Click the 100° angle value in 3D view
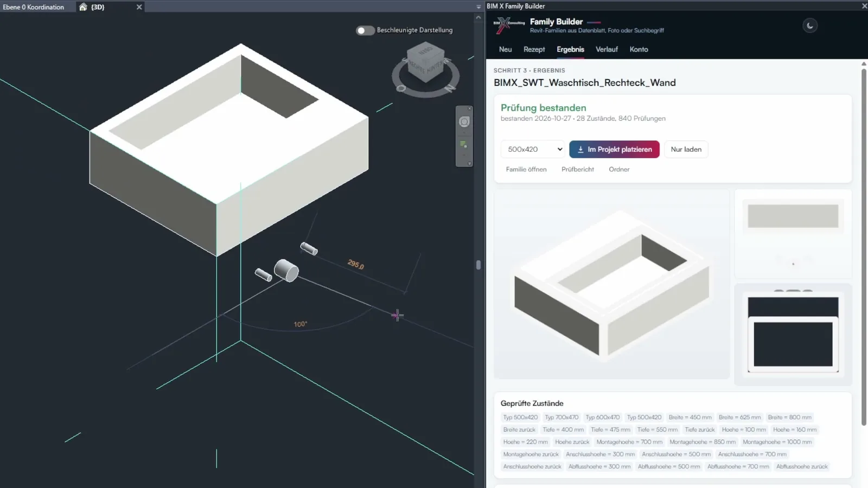This screenshot has width=868, height=488. (301, 324)
